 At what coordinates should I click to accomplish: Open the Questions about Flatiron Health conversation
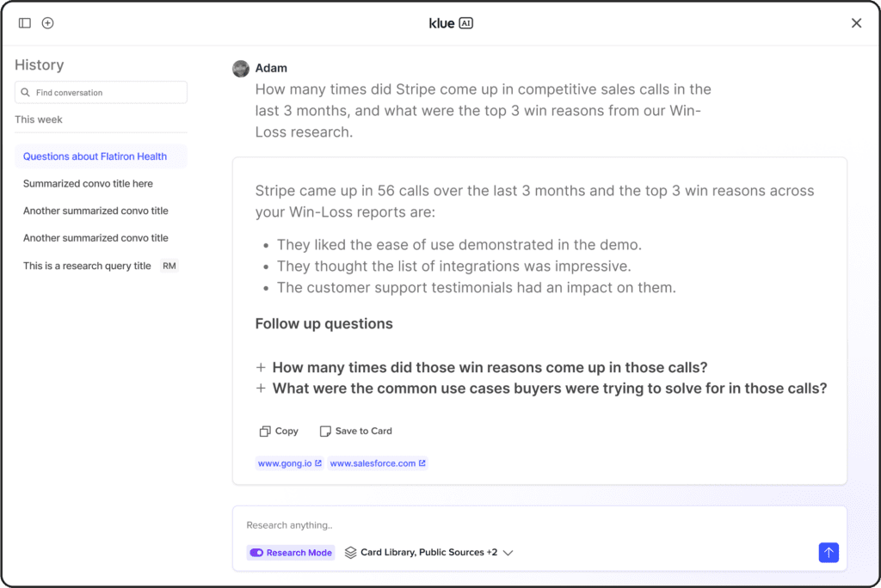(95, 156)
